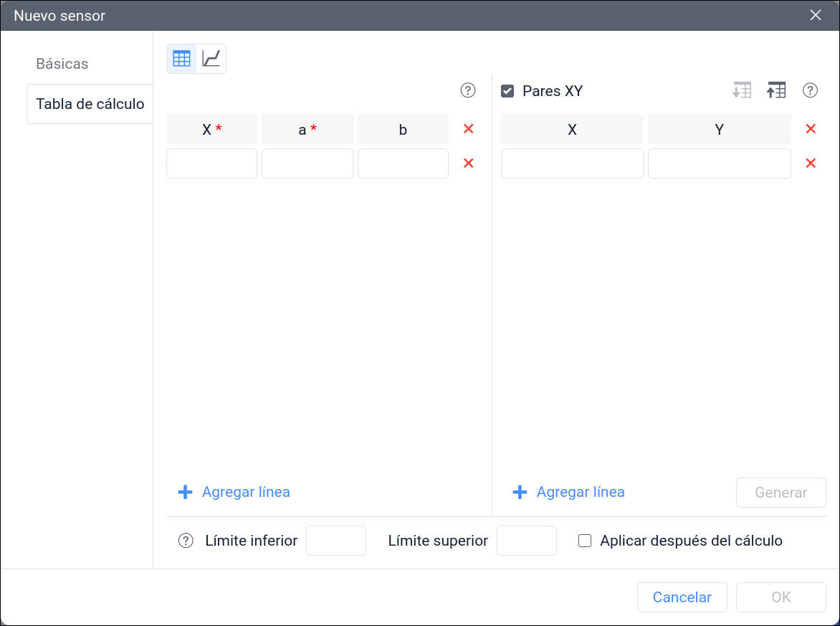Enable Aplicar después del cálculo
Image resolution: width=840 pixels, height=626 pixels.
[585, 541]
